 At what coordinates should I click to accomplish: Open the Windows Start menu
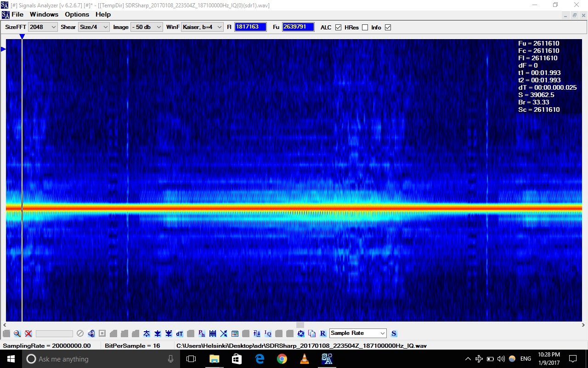click(11, 359)
